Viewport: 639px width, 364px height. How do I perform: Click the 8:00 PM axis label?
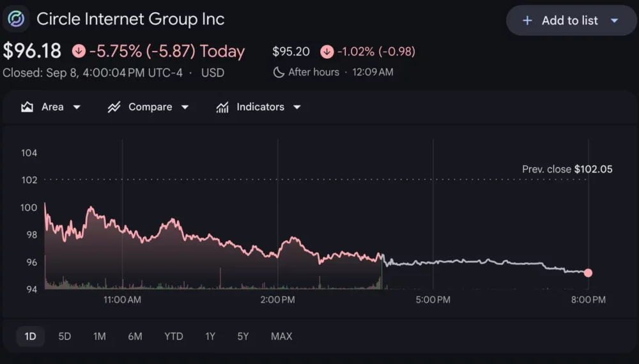[588, 300]
